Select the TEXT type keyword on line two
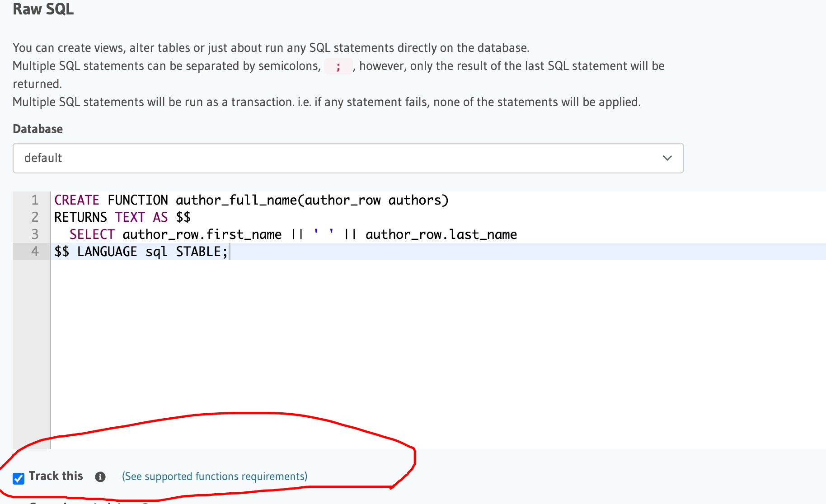The height and width of the screenshot is (504, 826). tap(130, 217)
